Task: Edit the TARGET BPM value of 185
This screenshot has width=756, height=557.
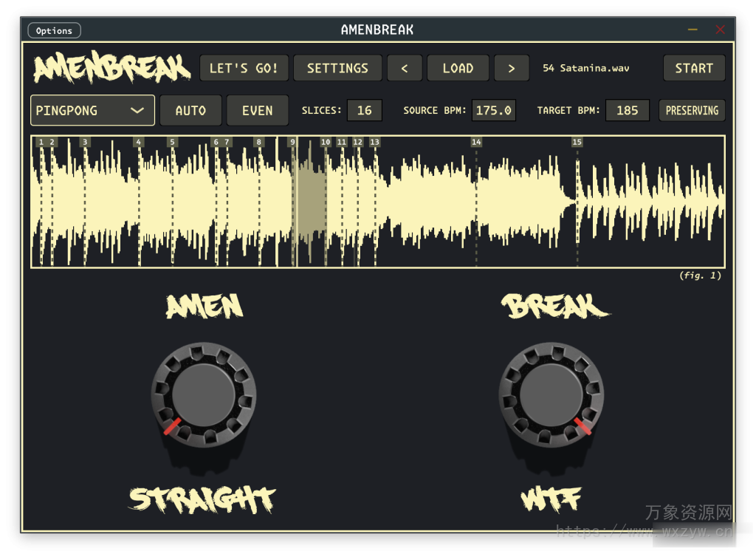Action: [x=627, y=110]
